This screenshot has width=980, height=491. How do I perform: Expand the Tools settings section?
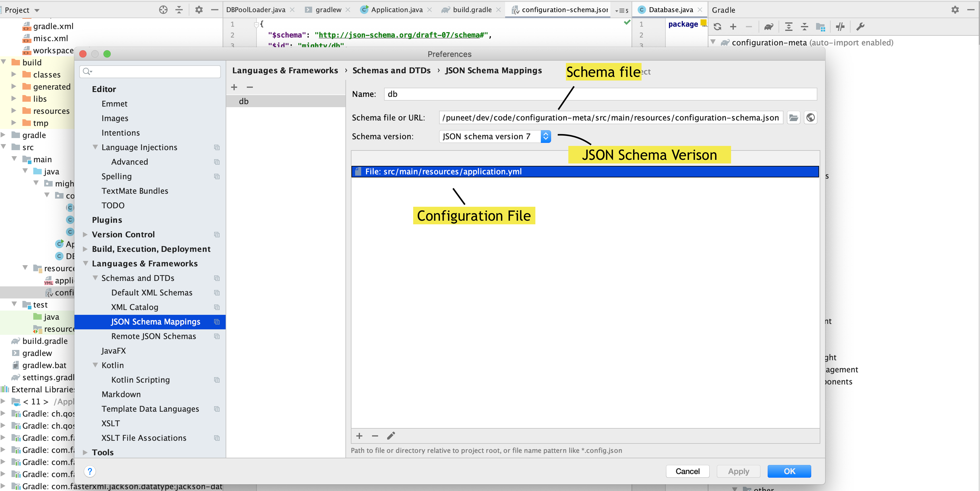(x=85, y=452)
